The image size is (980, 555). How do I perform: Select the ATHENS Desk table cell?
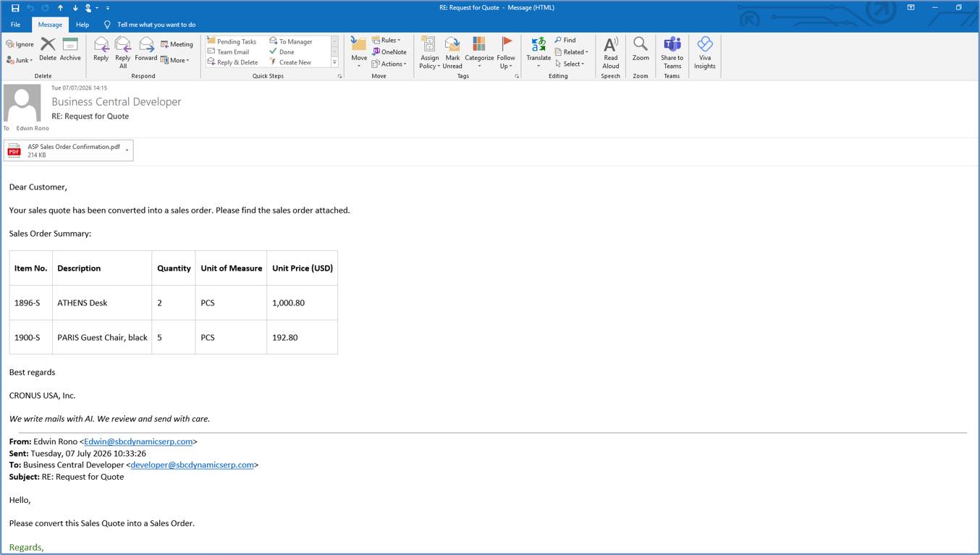pos(102,302)
